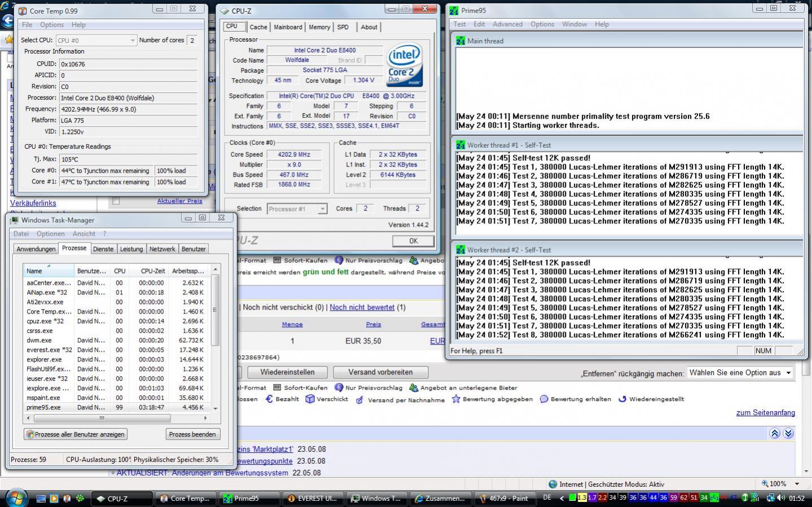
Task: Click the Wiedereinstellen button
Action: click(287, 372)
